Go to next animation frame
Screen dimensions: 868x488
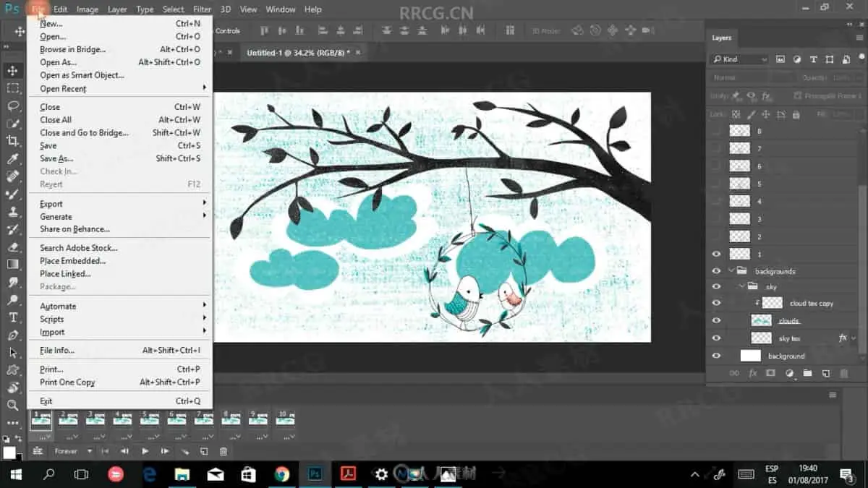point(165,451)
